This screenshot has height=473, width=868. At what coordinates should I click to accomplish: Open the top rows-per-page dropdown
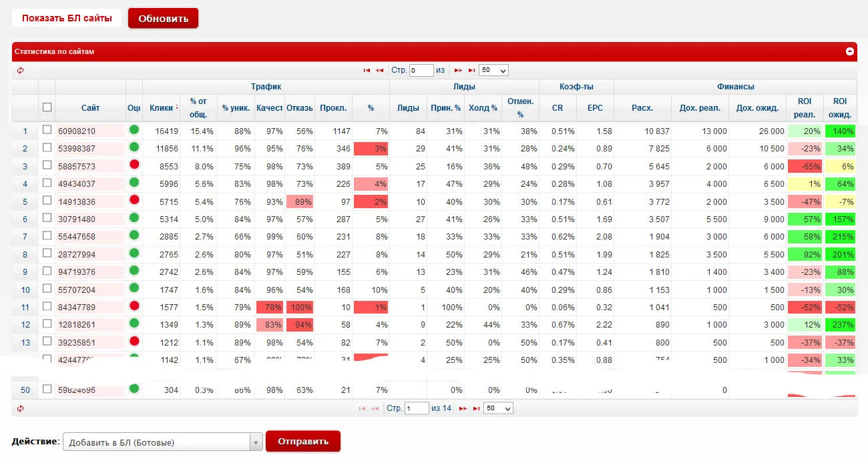[x=493, y=71]
